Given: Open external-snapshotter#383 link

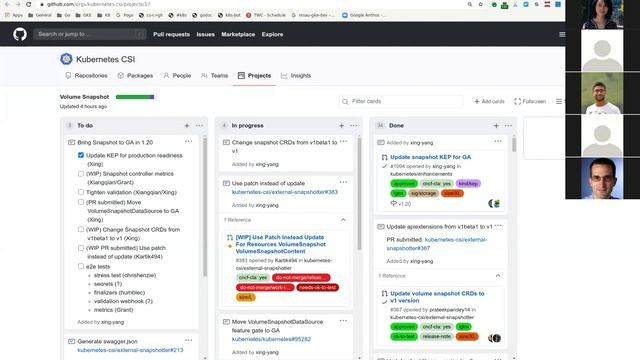Looking at the screenshot, I should coord(284,192).
